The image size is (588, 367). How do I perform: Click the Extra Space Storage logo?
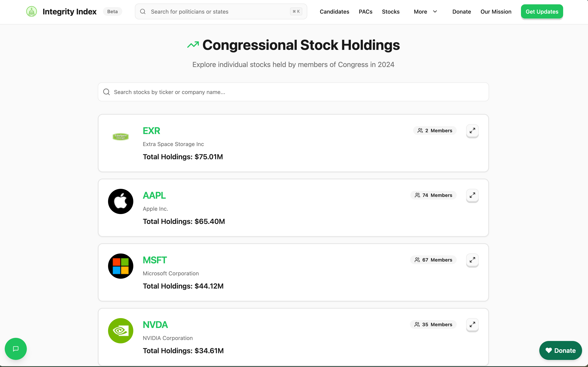point(120,136)
